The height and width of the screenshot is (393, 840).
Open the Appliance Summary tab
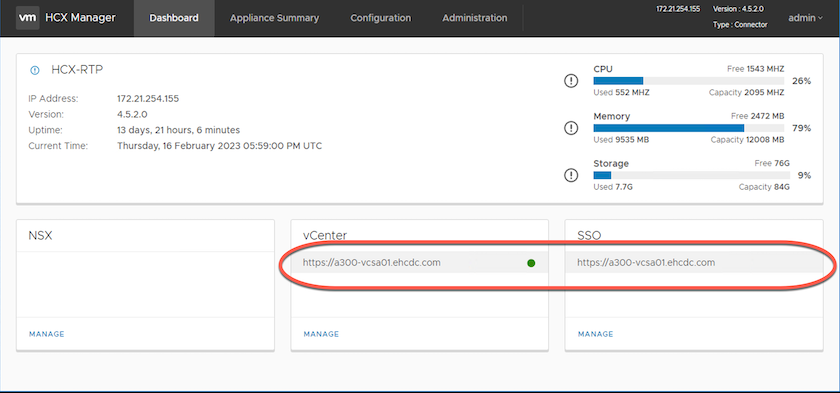274,18
